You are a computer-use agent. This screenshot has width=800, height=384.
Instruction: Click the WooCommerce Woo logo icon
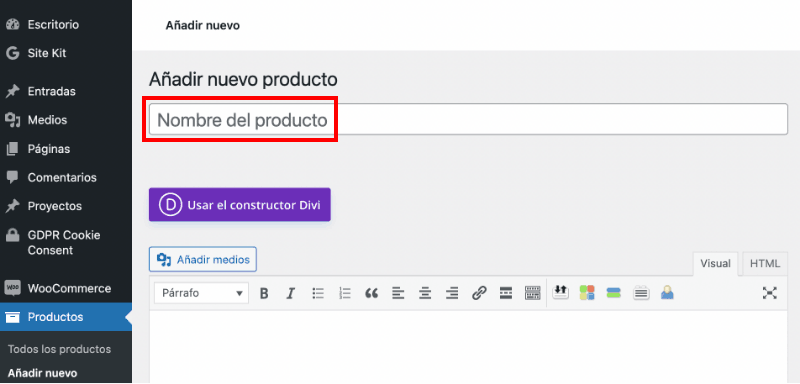[12, 288]
